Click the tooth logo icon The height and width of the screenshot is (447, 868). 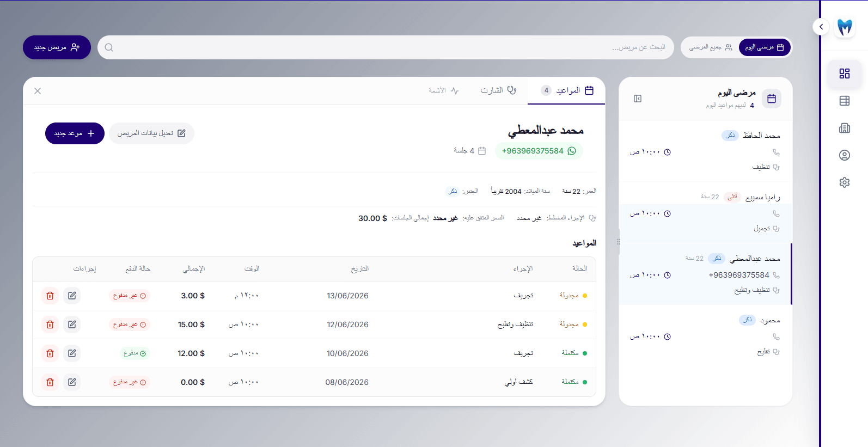pos(845,27)
